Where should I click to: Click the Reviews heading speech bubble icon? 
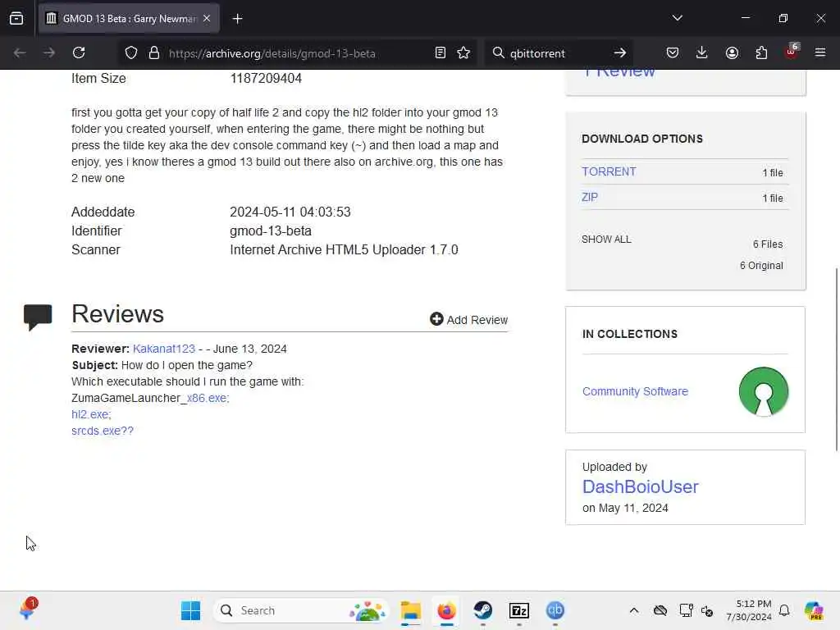(38, 317)
